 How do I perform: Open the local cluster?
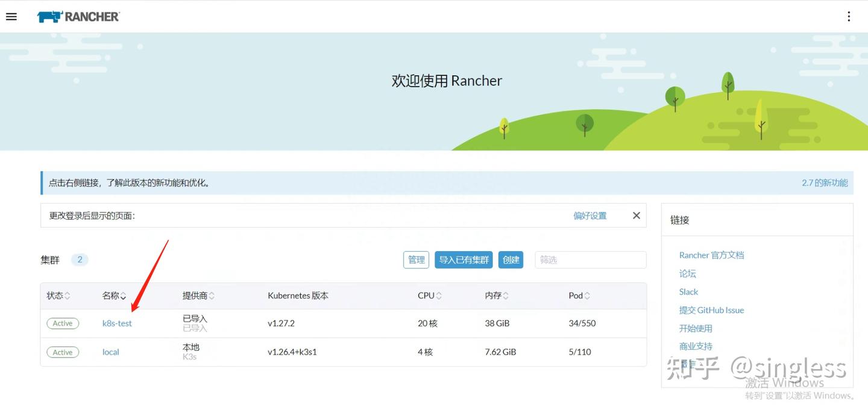[111, 352]
